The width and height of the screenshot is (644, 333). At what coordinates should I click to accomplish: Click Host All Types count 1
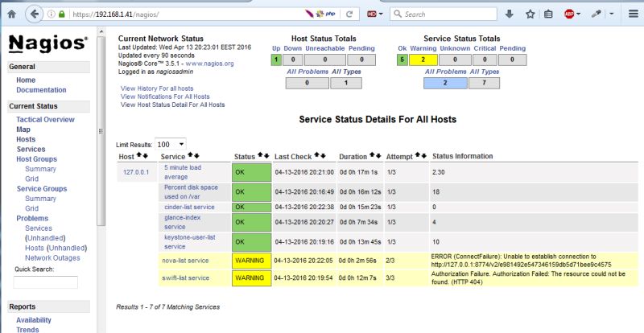click(346, 83)
